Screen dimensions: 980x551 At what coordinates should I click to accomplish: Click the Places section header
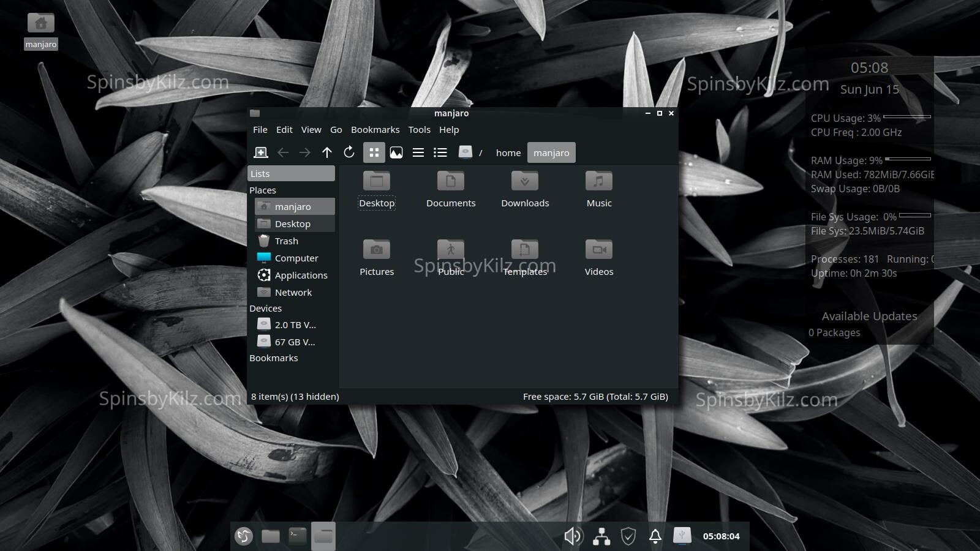click(x=263, y=190)
